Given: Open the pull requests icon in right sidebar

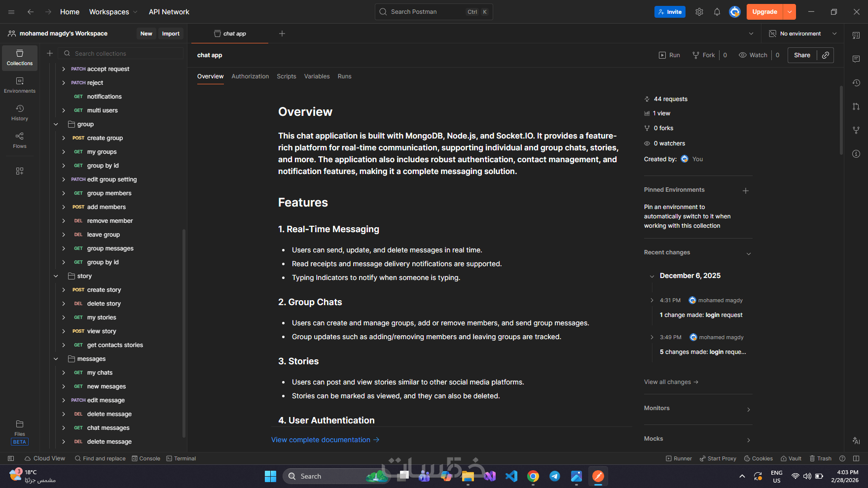Looking at the screenshot, I should pyautogui.click(x=856, y=106).
